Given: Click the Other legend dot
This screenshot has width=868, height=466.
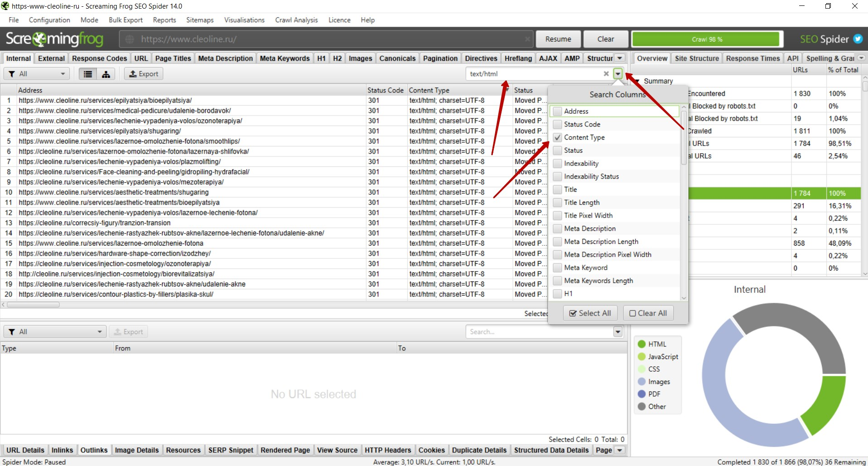Looking at the screenshot, I should click(641, 407).
